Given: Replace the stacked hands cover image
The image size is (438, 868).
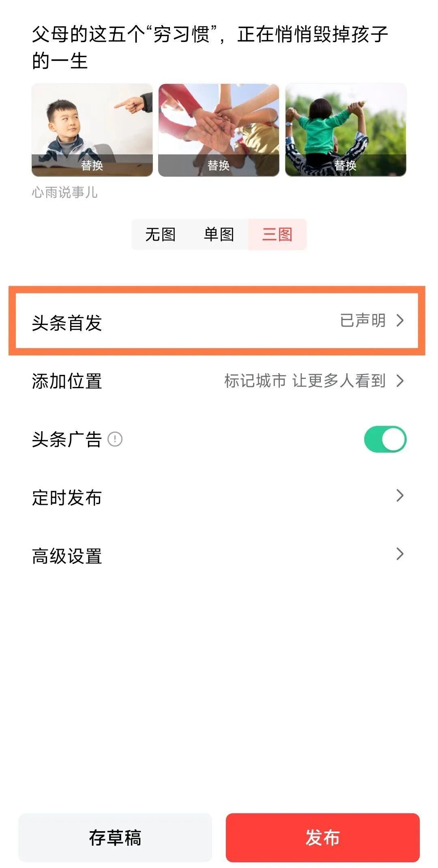Looking at the screenshot, I should pyautogui.click(x=219, y=165).
